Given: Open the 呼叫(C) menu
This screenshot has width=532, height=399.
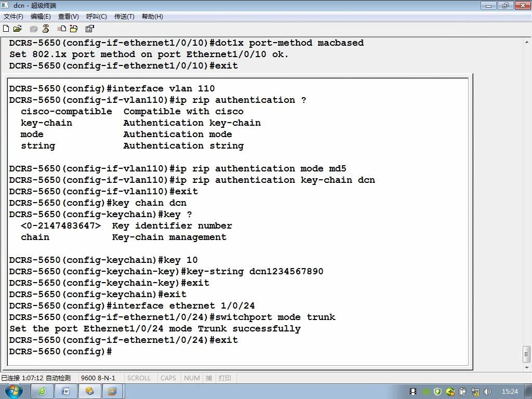Looking at the screenshot, I should pos(96,16).
